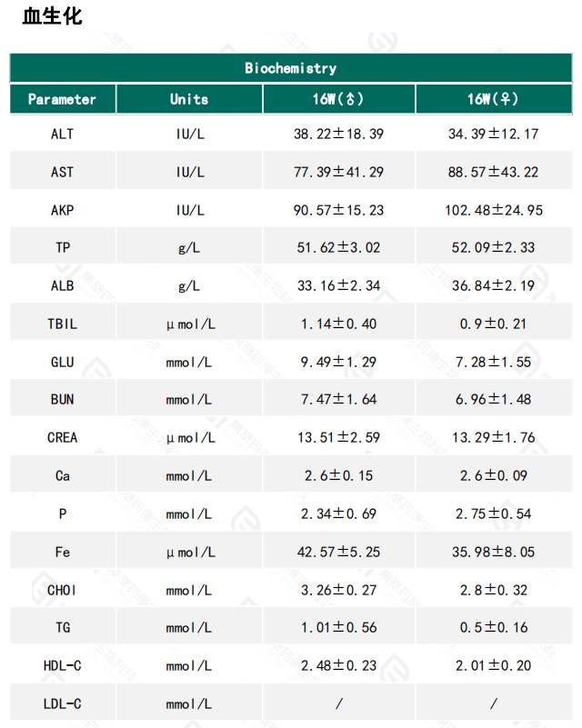Image resolution: width=582 pixels, height=728 pixels.
Task: Select the TG female value 0.5±0.16
Action: pyautogui.click(x=493, y=628)
